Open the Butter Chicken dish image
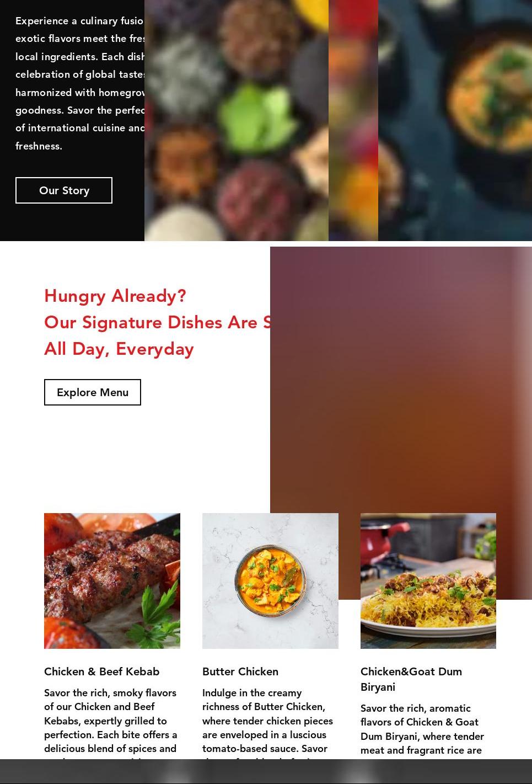 coord(270,581)
